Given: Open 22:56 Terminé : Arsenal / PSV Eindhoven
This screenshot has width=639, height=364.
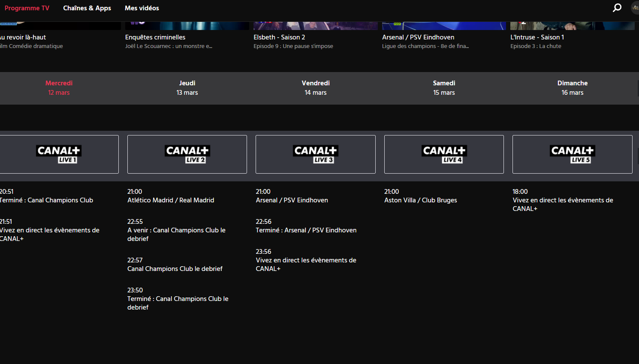Looking at the screenshot, I should point(306,226).
